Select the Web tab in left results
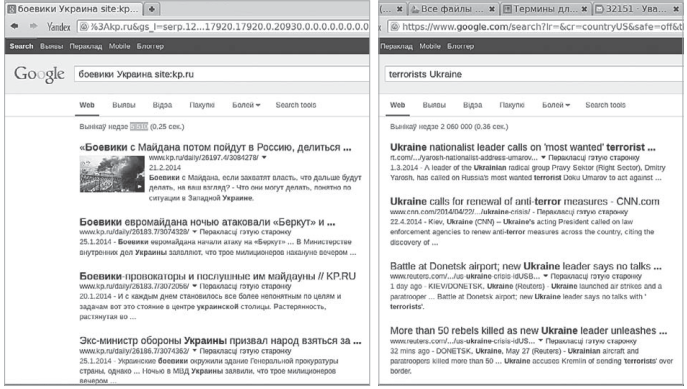 click(x=87, y=105)
